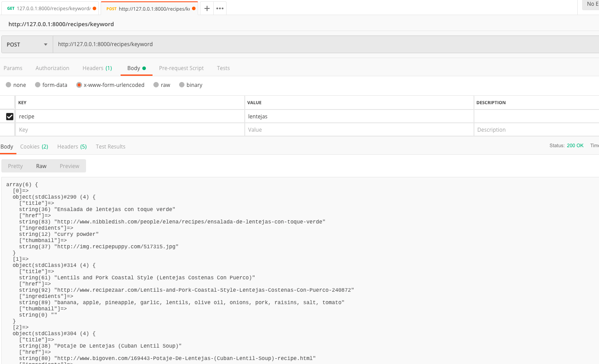Switch response view to Raw
This screenshot has width=599, height=364.
[41, 166]
